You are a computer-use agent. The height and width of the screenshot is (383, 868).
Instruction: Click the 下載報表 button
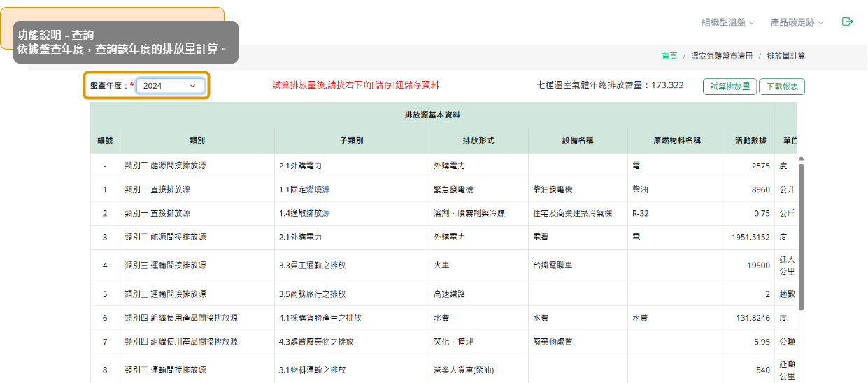782,87
